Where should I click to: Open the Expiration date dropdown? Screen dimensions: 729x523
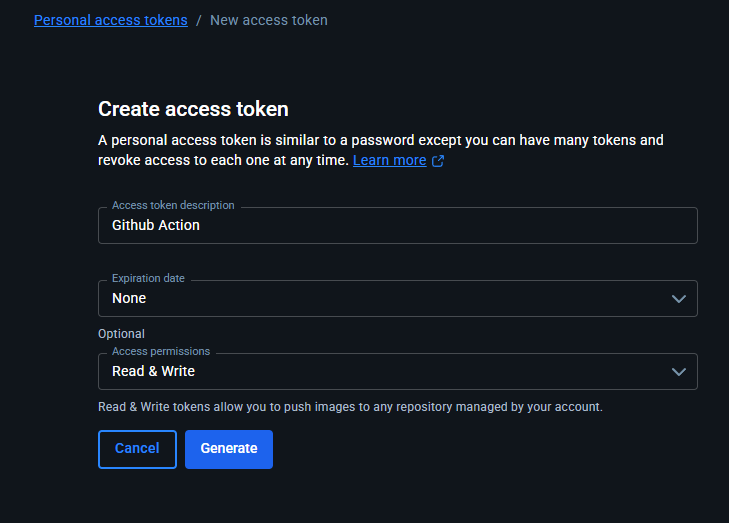397,299
